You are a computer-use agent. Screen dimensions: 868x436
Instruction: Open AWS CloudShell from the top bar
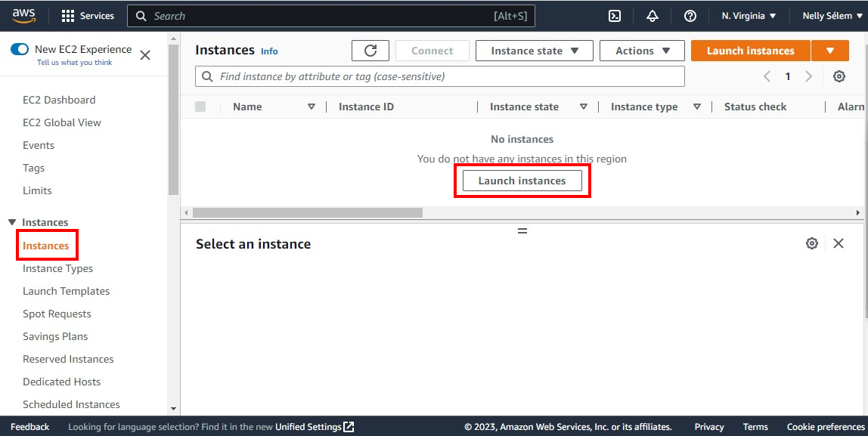[614, 15]
